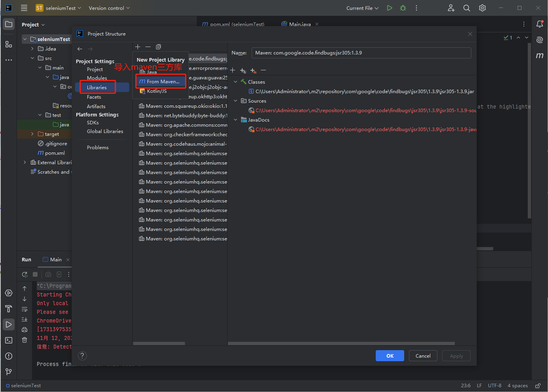
Task: Open the Version control dropdown
Action: pyautogui.click(x=109, y=8)
